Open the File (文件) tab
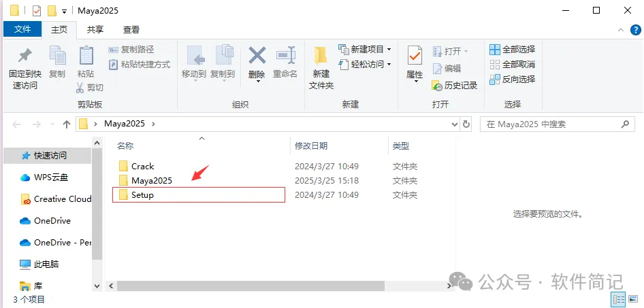Image resolution: width=644 pixels, height=308 pixels. tap(22, 29)
